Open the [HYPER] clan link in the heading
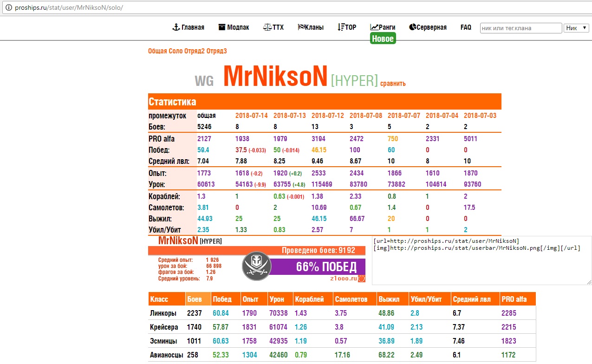592x364 pixels. (354, 81)
